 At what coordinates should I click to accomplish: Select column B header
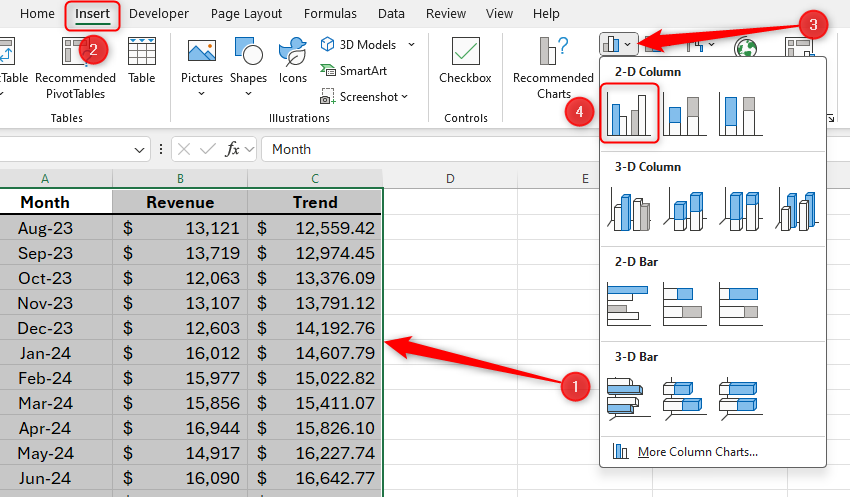(x=180, y=178)
